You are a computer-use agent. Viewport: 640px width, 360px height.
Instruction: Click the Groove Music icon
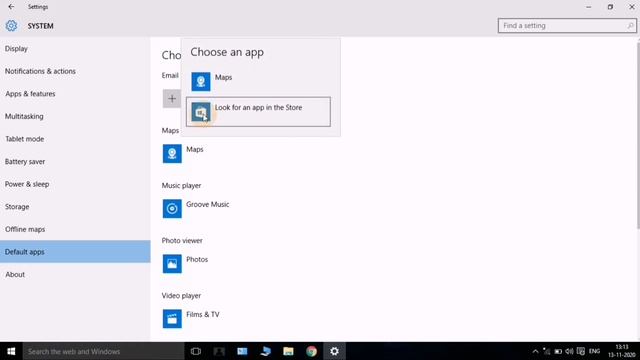click(172, 209)
